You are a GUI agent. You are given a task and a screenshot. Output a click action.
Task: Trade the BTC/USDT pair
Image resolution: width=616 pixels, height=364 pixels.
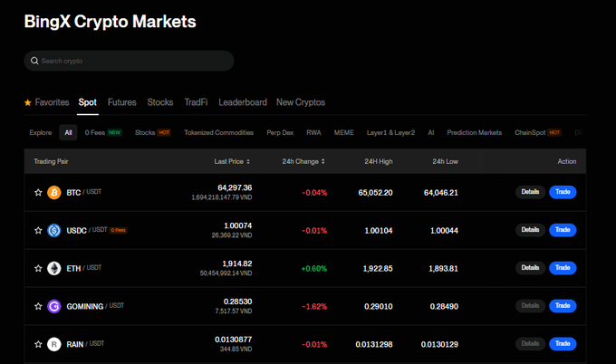click(563, 192)
